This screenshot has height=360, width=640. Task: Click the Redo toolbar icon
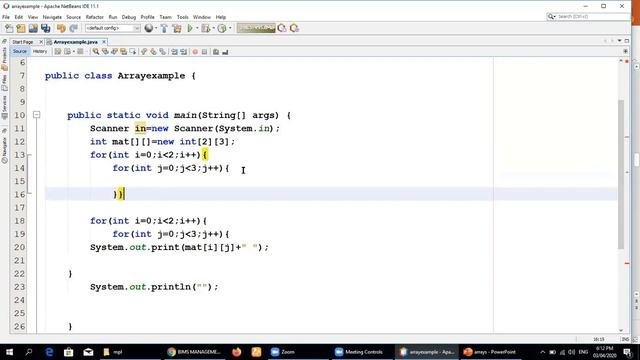tap(73, 28)
